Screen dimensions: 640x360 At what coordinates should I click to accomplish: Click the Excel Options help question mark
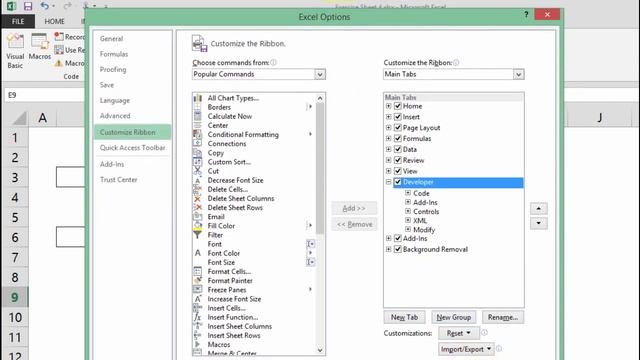coord(526,15)
